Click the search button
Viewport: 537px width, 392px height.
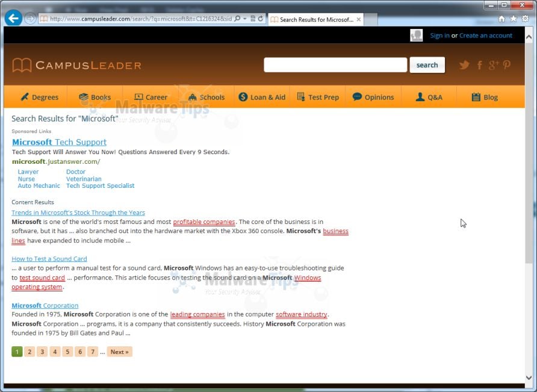[x=427, y=65]
